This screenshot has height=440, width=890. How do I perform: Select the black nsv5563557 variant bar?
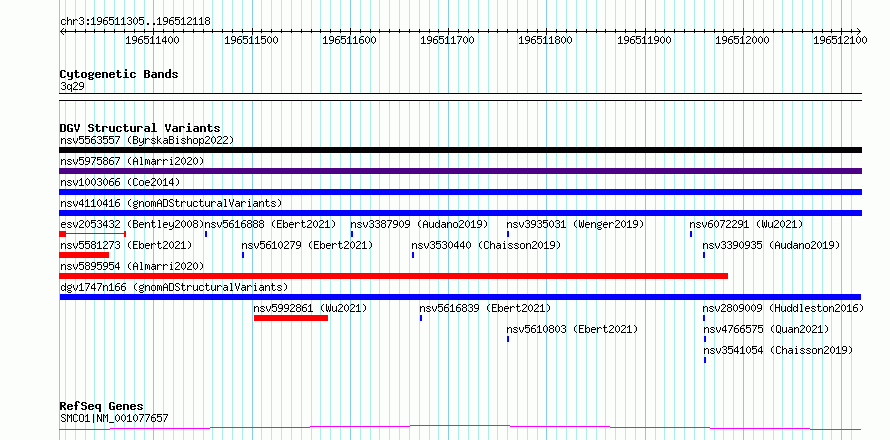coord(460,150)
